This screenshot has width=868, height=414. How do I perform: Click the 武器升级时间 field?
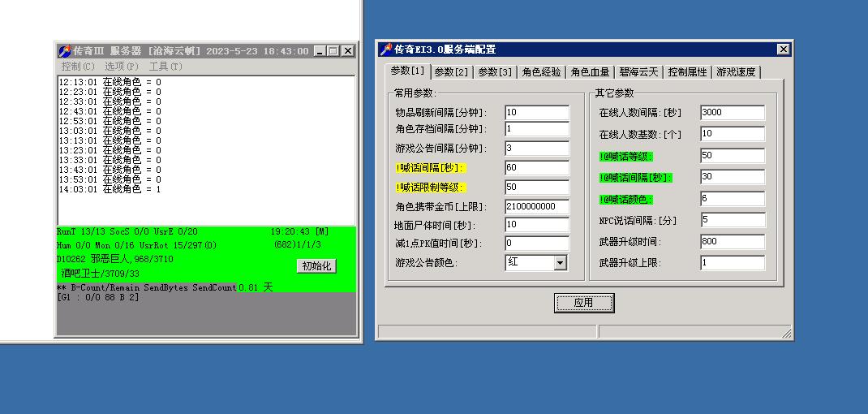(732, 241)
